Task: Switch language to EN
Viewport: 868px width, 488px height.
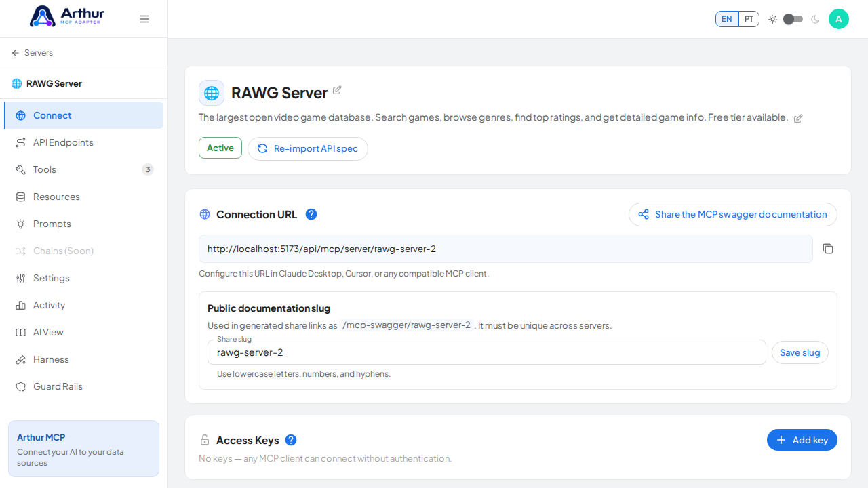Action: click(727, 19)
